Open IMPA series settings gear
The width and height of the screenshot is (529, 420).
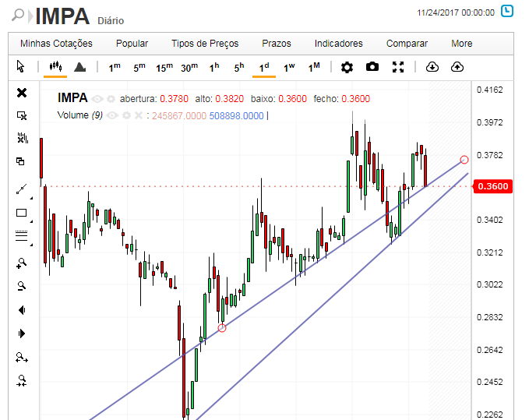pos(111,99)
